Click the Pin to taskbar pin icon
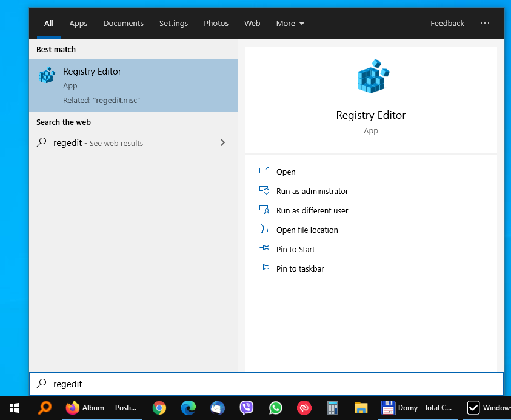 [264, 267]
